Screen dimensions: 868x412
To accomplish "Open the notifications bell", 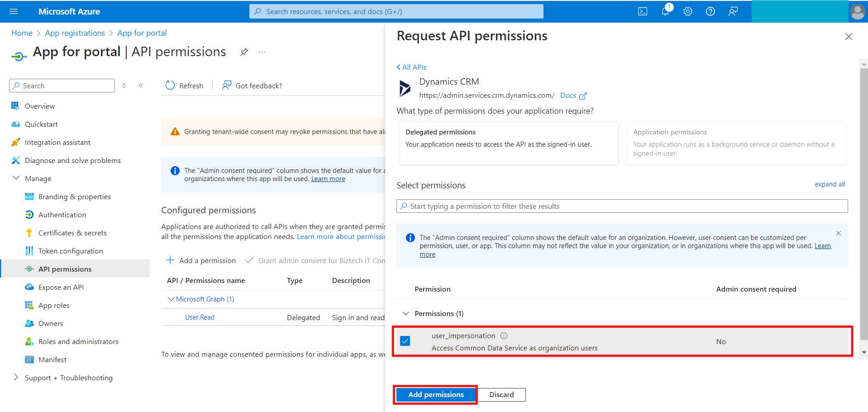I will [x=665, y=11].
